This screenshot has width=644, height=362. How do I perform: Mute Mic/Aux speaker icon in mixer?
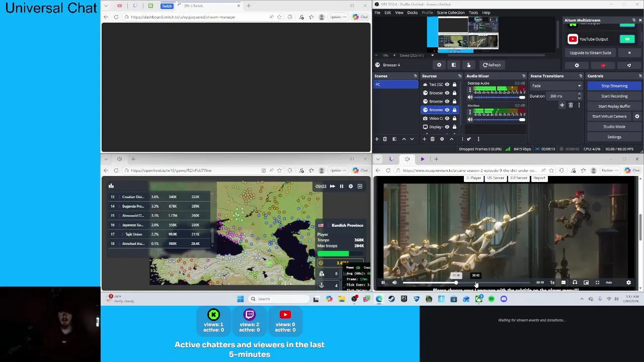(470, 120)
